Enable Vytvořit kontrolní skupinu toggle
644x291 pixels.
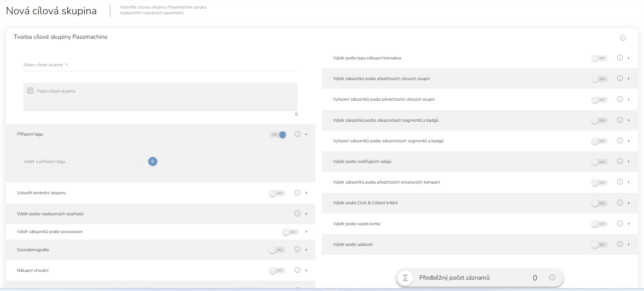[277, 193]
